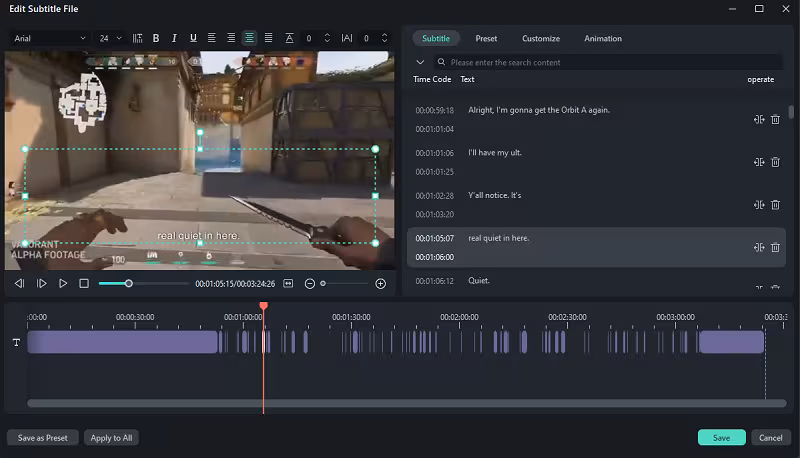The width and height of the screenshot is (800, 458).
Task: Select the 'real quiet in here.' list text
Action: 498,238
